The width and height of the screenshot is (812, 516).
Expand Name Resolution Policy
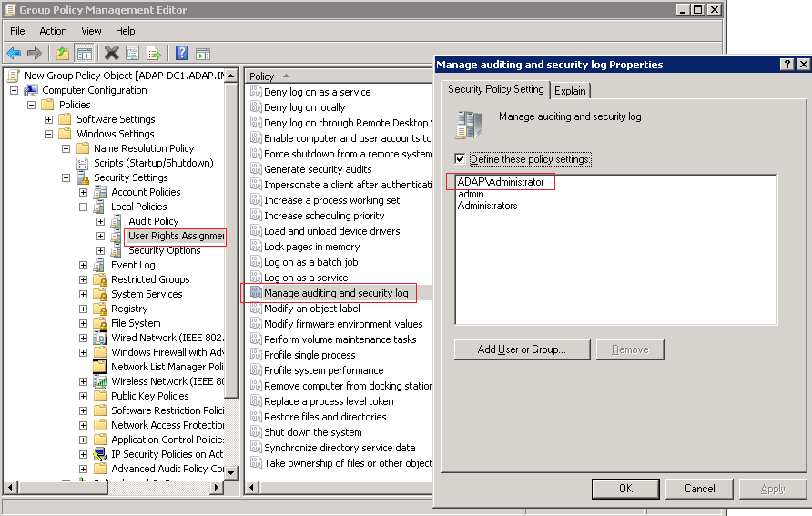[66, 148]
